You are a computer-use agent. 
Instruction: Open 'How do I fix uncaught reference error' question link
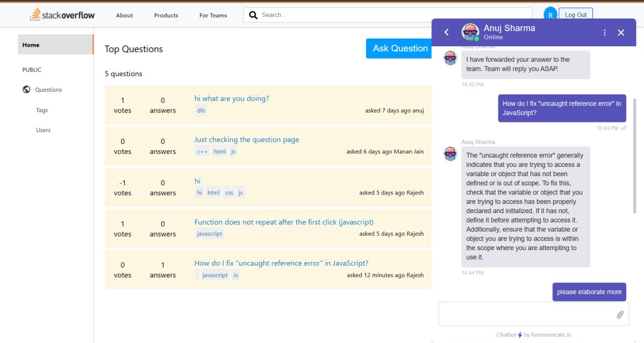[281, 263]
